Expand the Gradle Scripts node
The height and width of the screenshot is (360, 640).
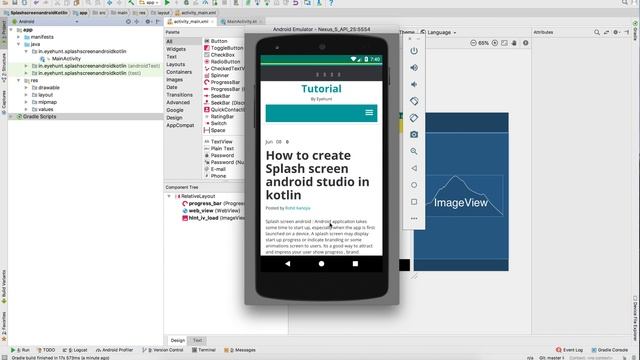11,116
